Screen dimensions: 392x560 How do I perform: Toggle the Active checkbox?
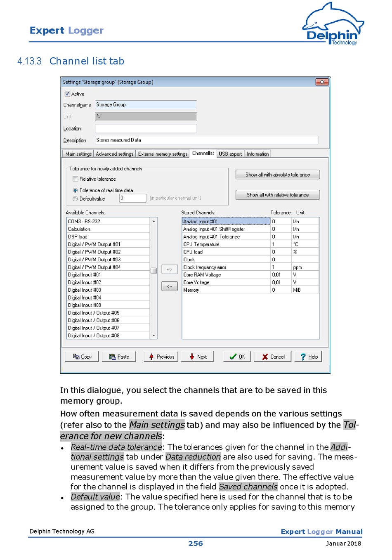pyautogui.click(x=67, y=94)
